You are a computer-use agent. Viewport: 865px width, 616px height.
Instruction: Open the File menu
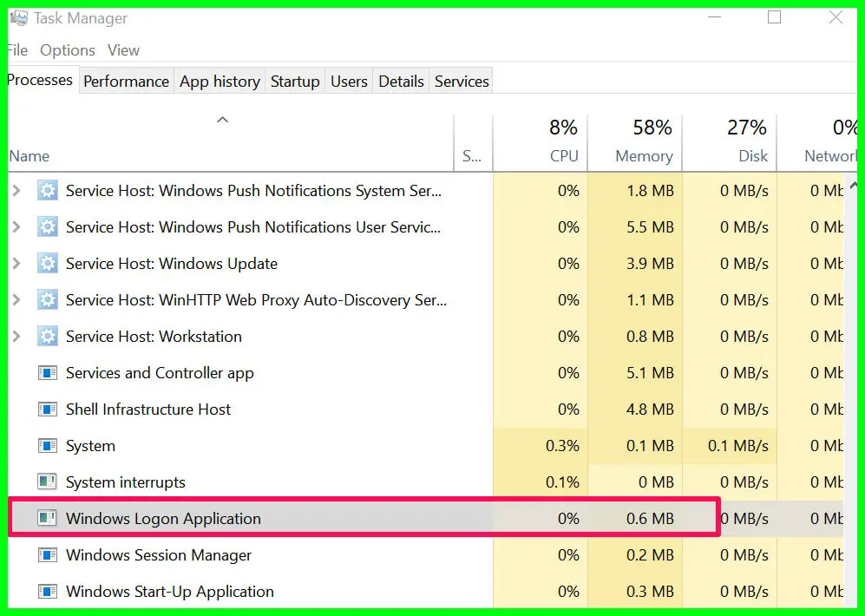click(17, 50)
